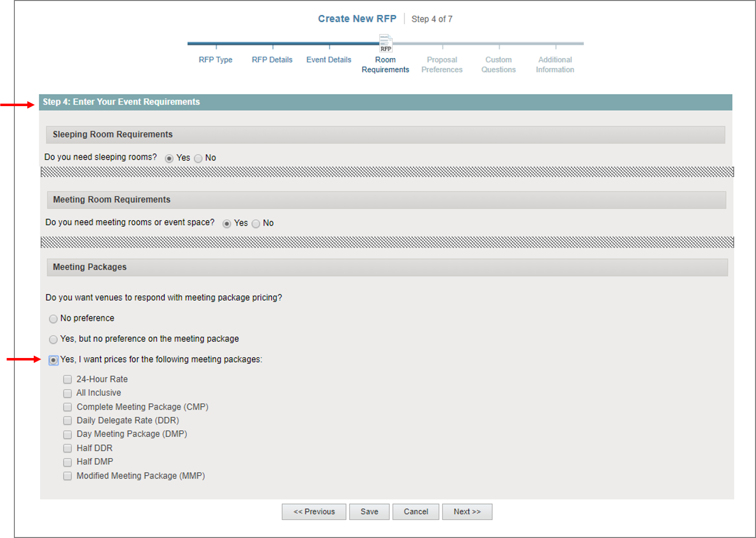Image resolution: width=756 pixels, height=538 pixels.
Task: Enable Modified Meeting Package (MMP)
Action: 67,476
